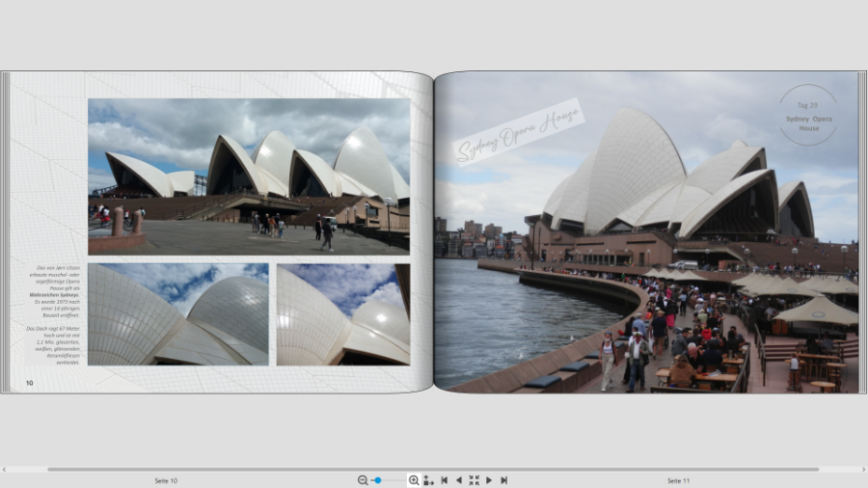Click the zoom out magnifier icon

pos(363,480)
